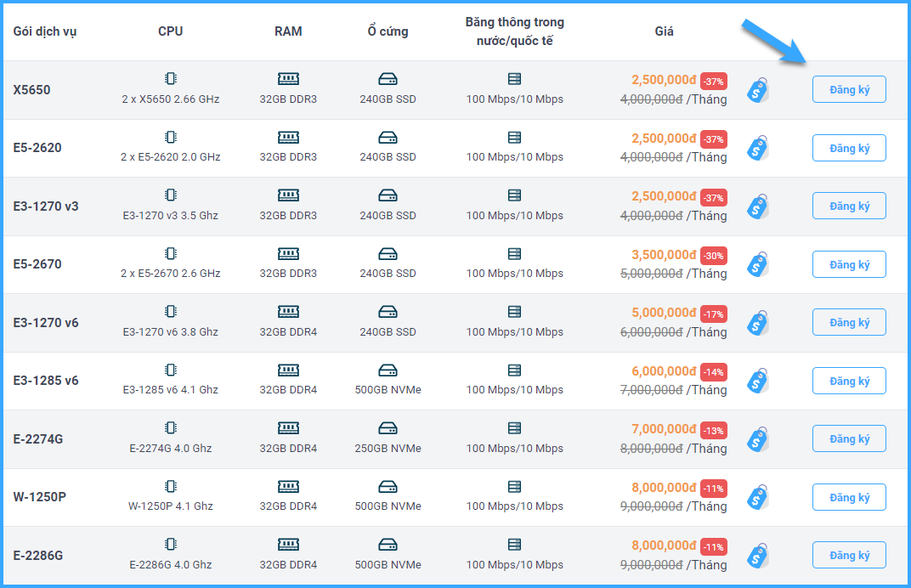Click the price tag icon for E5-2670

click(x=758, y=264)
